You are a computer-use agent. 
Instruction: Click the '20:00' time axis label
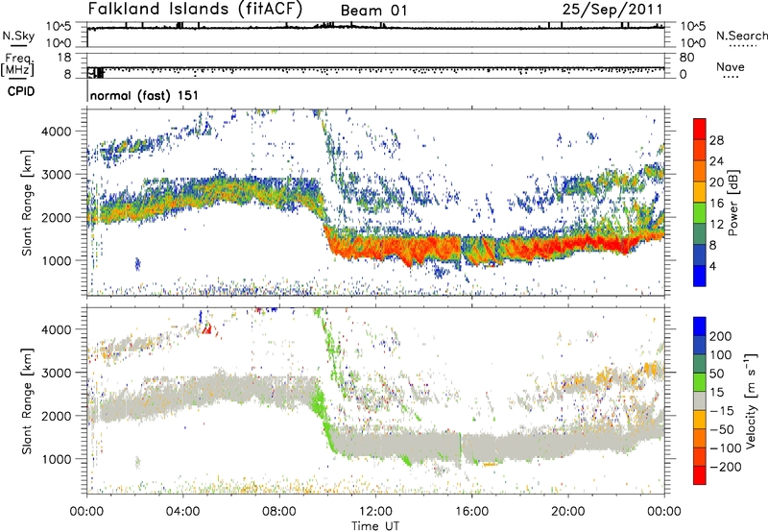point(567,512)
